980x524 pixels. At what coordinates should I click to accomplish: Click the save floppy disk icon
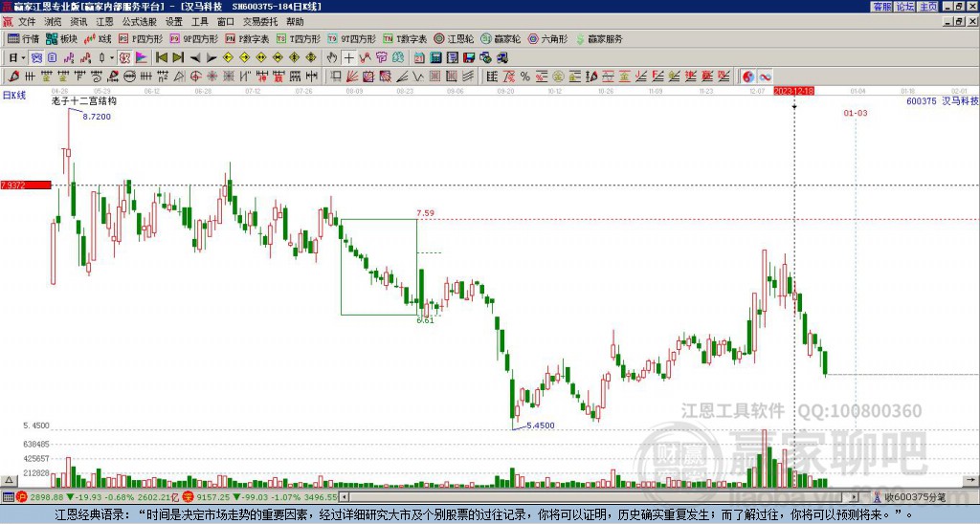(469, 57)
